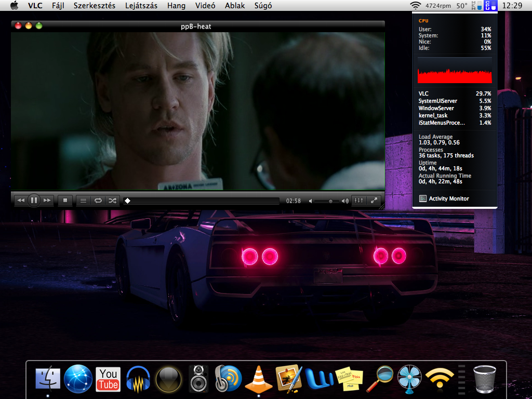Open the iStat memory menu icon
This screenshot has width=532, height=399.
click(x=477, y=5)
